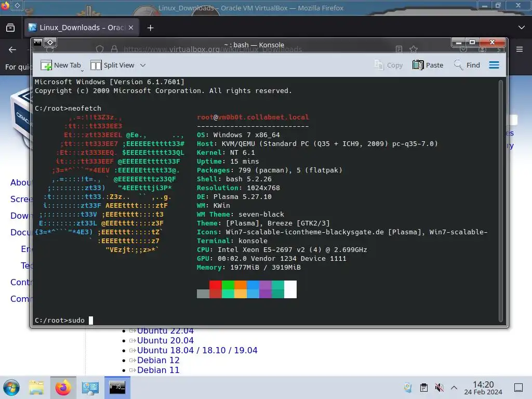The image size is (532, 399).
Task: Toggle Firefox window pin diamond icon
Action: coord(18,5)
